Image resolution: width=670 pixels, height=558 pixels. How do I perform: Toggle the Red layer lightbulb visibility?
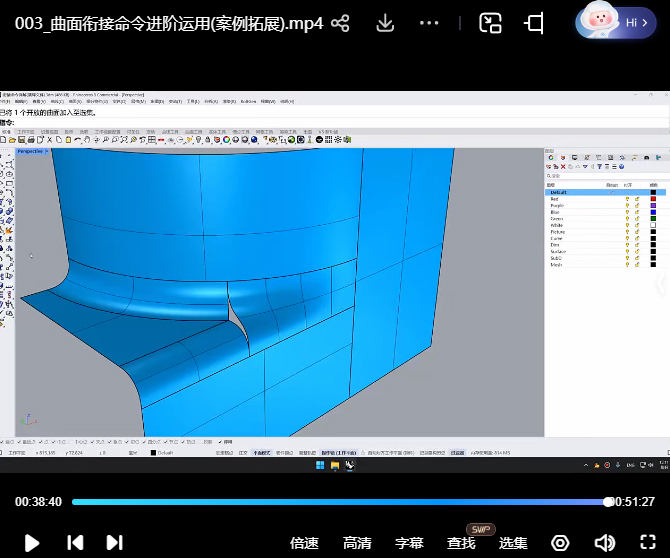pos(627,199)
